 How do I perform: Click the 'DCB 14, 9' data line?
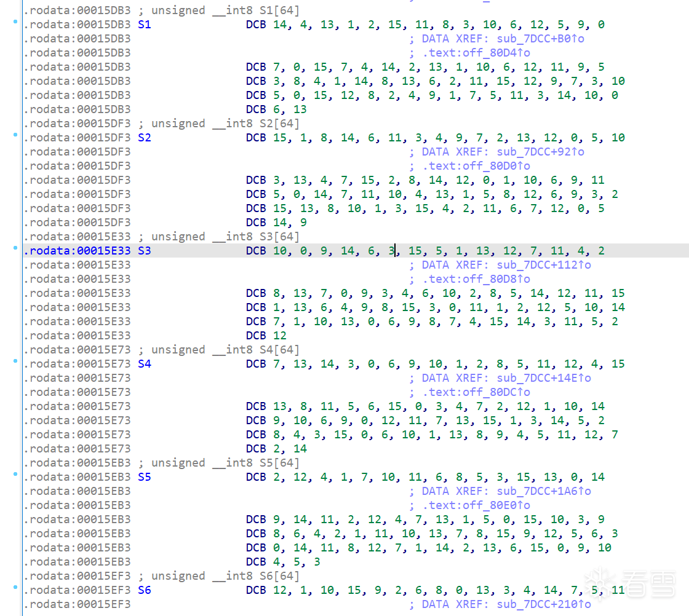[276, 223]
